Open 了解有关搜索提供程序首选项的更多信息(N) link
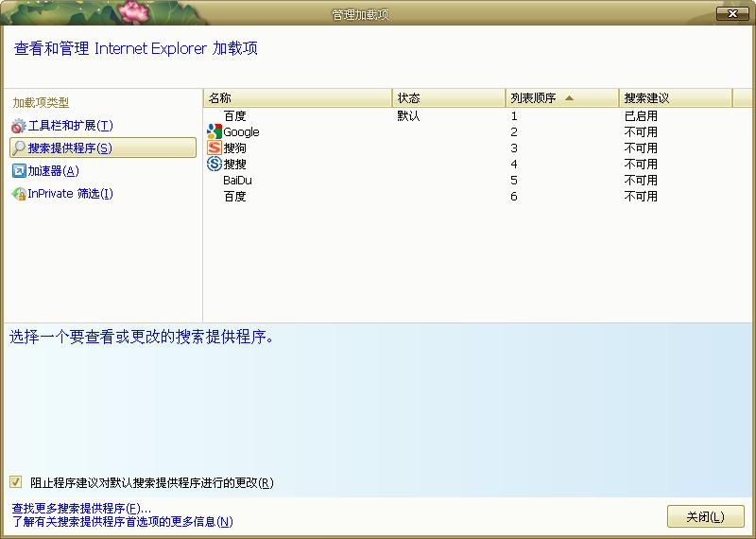Viewport: 756px width, 539px height. pos(123,521)
